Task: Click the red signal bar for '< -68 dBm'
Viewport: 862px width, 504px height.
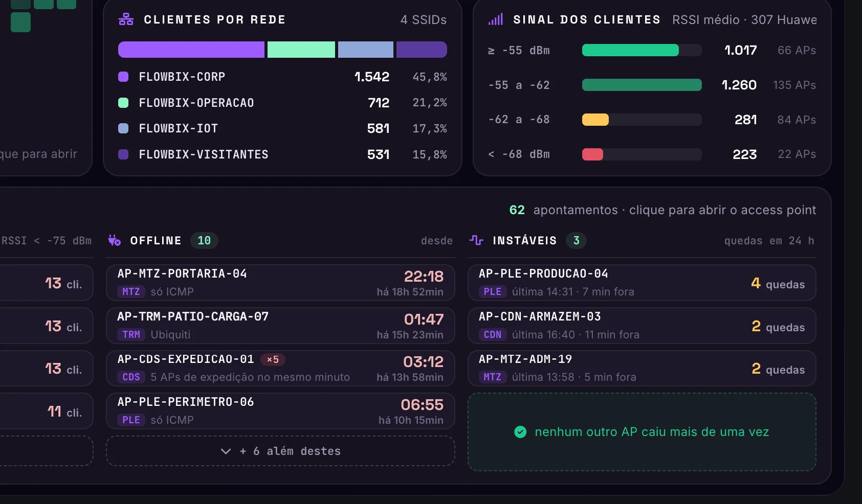Action: (x=592, y=154)
